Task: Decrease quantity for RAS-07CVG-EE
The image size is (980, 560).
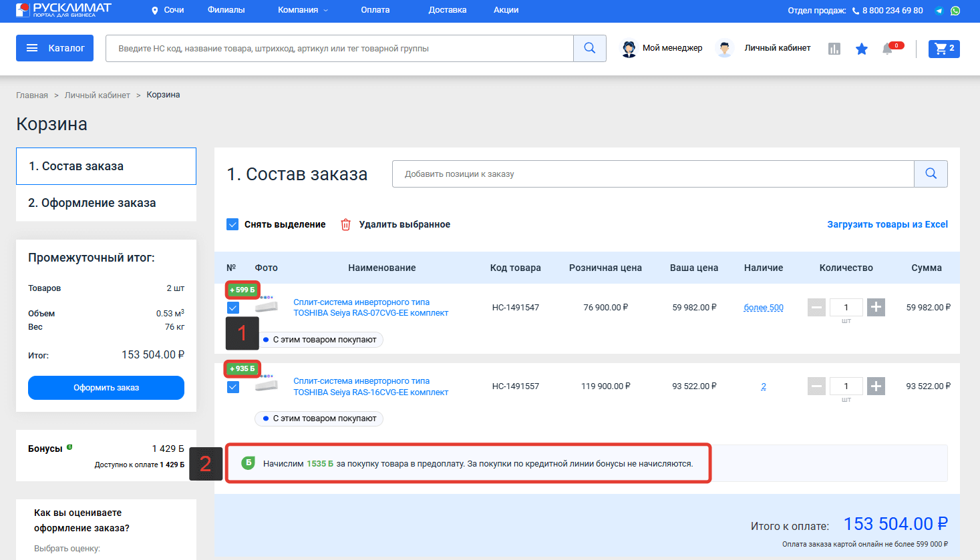Action: coord(816,307)
